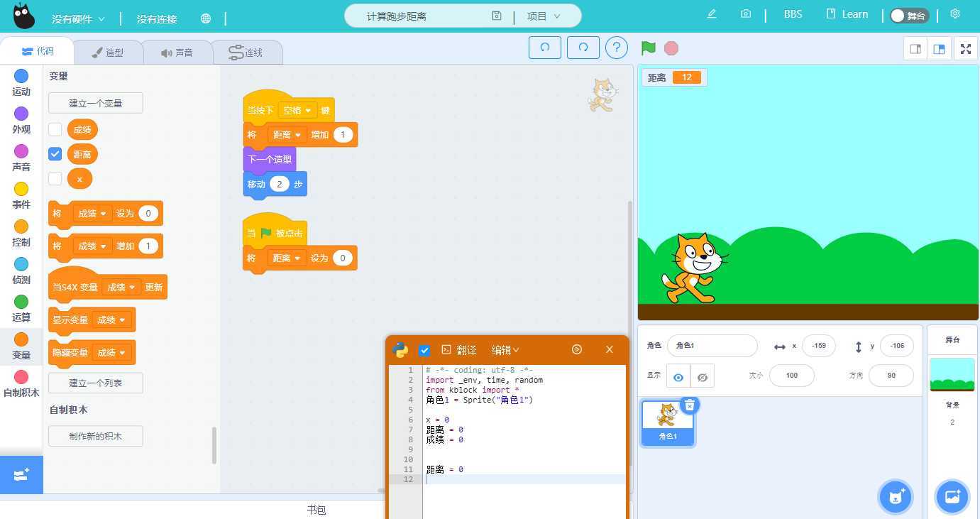Start program with green flag

pyautogui.click(x=648, y=48)
